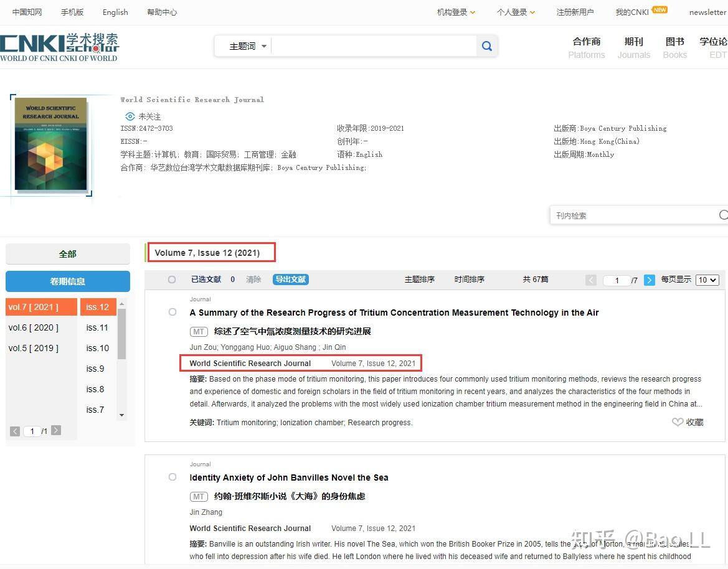This screenshot has height=569, width=728.
Task: Click MT badge on Identity Anxiety article
Action: pyautogui.click(x=199, y=497)
